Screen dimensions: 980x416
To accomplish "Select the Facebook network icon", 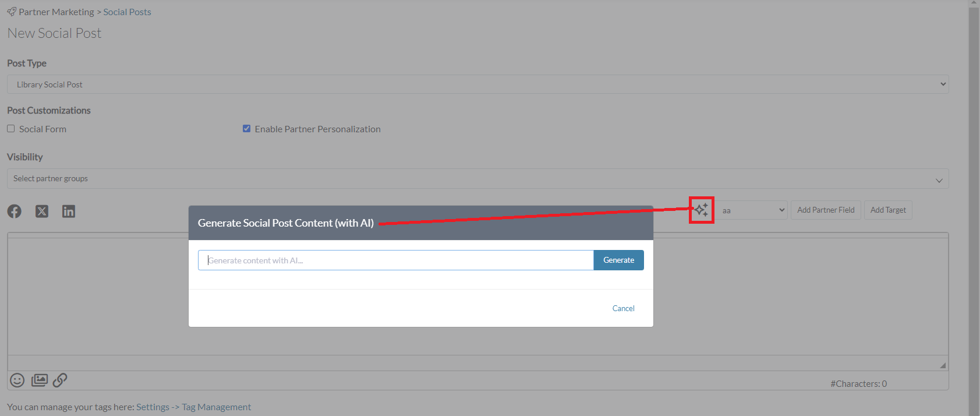I will (x=15, y=211).
